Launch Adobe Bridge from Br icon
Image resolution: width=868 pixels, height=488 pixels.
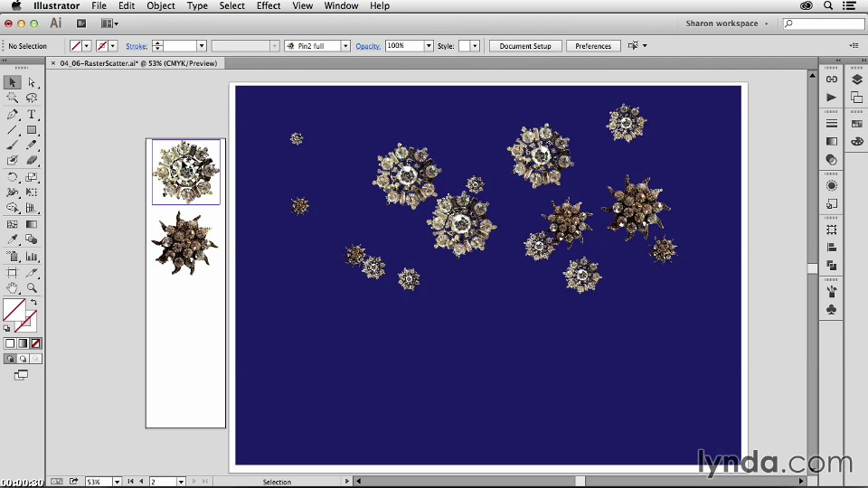click(81, 23)
